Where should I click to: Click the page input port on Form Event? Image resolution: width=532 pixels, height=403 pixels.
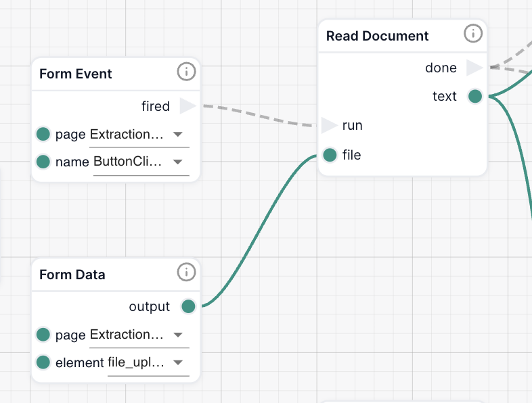pyautogui.click(x=43, y=134)
